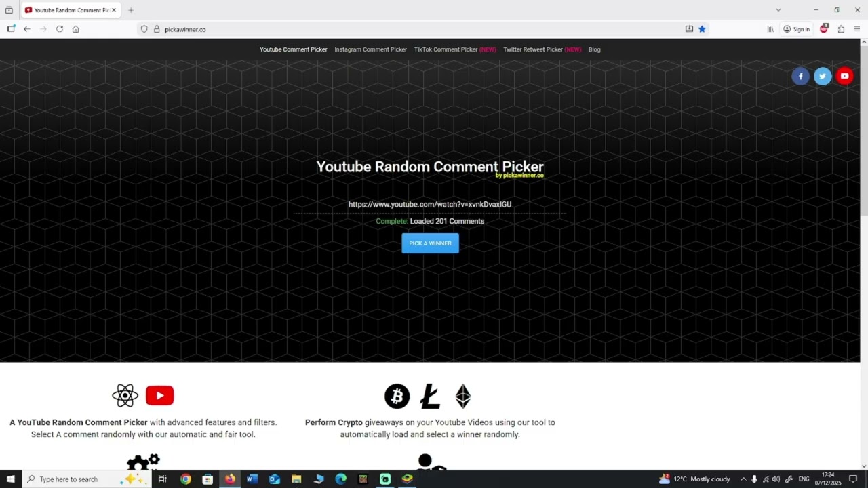Open the BlueStacks taskbar icon
Image resolution: width=868 pixels, height=488 pixels.
pos(407,479)
